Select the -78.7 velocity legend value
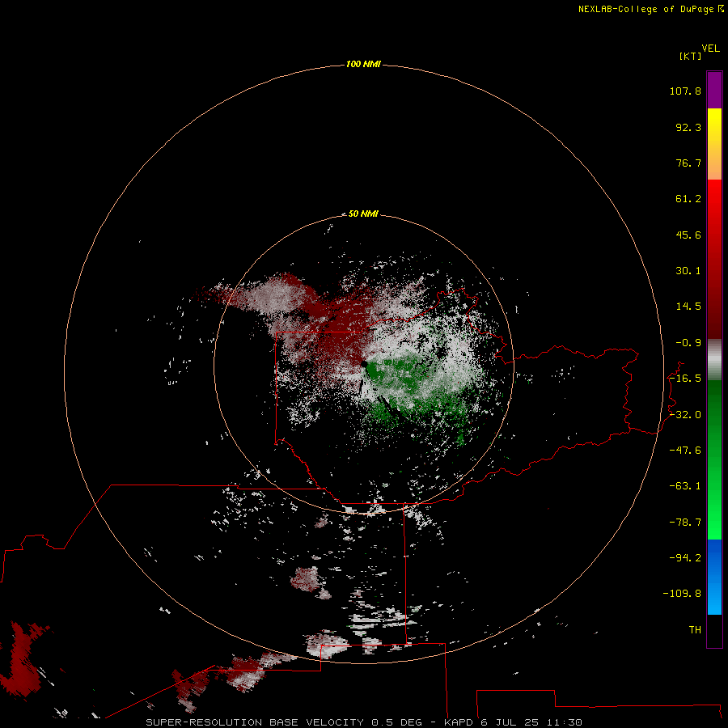 [x=685, y=523]
